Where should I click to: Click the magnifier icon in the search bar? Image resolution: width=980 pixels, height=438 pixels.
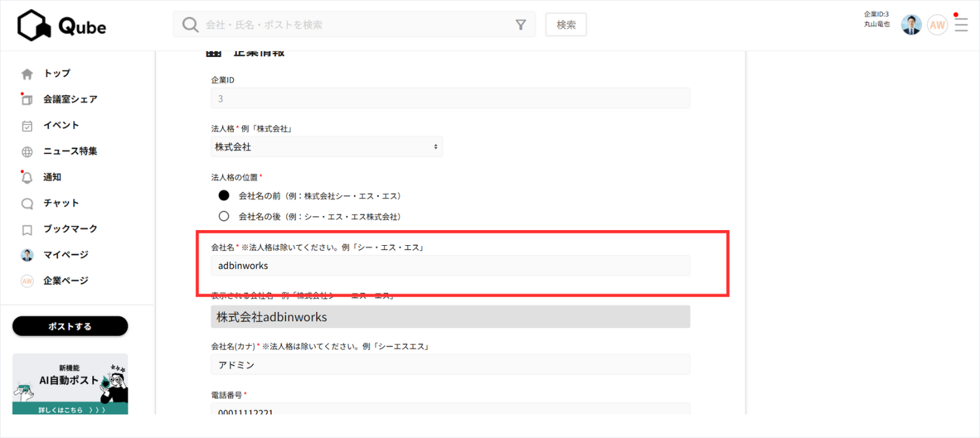190,24
